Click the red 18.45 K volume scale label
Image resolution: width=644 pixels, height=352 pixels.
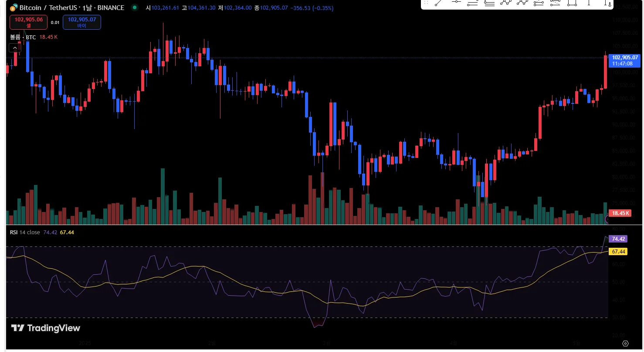click(620, 213)
